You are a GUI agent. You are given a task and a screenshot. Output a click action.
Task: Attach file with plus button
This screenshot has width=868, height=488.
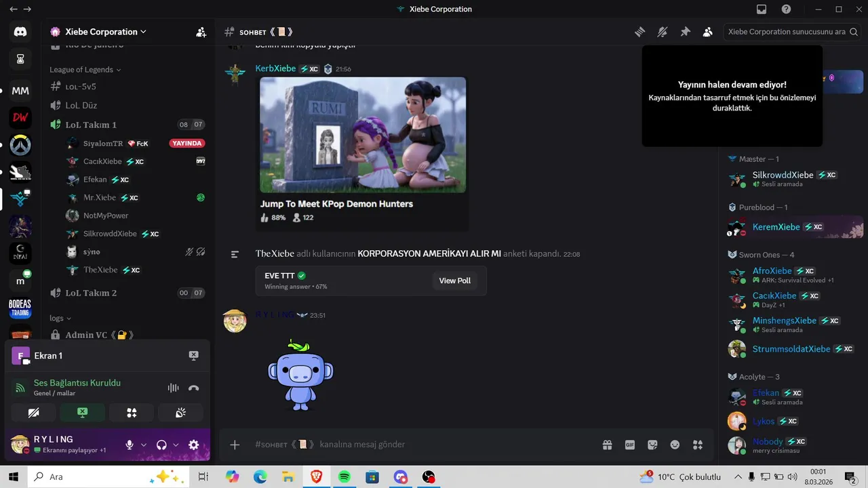(x=235, y=445)
